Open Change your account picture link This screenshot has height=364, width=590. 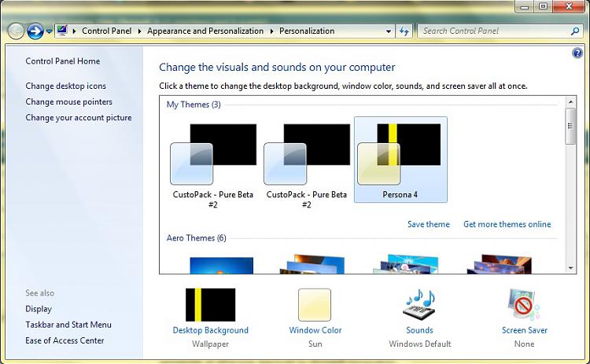click(x=79, y=118)
